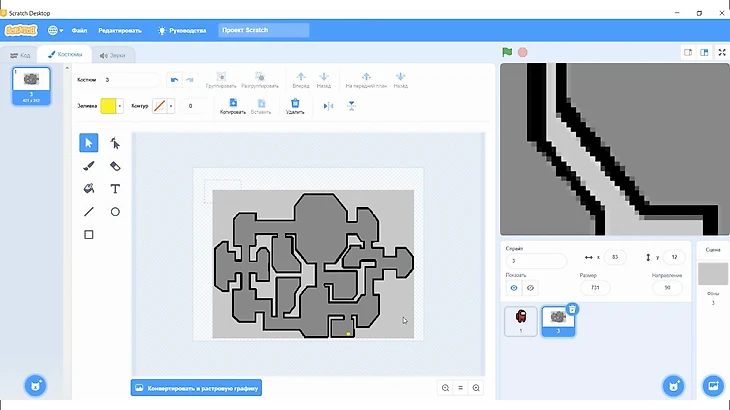Click the project title field
Image resolution: width=730 pixels, height=410 pixels.
(x=264, y=30)
